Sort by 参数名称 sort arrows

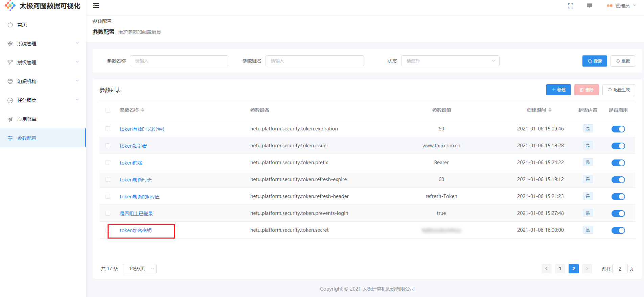(143, 110)
